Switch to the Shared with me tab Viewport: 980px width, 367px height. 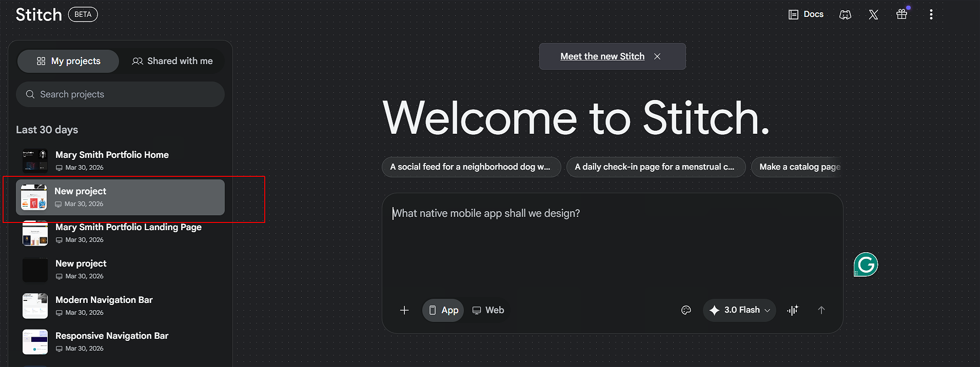pyautogui.click(x=172, y=61)
